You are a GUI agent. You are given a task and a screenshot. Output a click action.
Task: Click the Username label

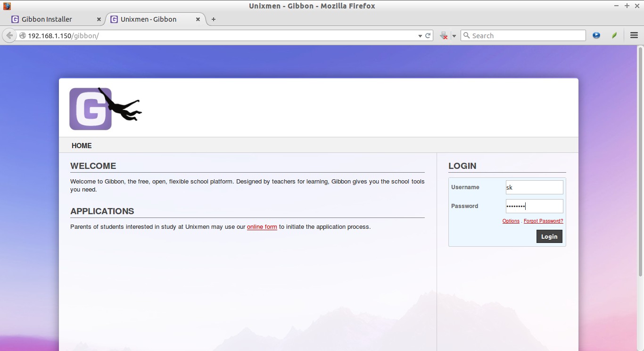pyautogui.click(x=465, y=187)
